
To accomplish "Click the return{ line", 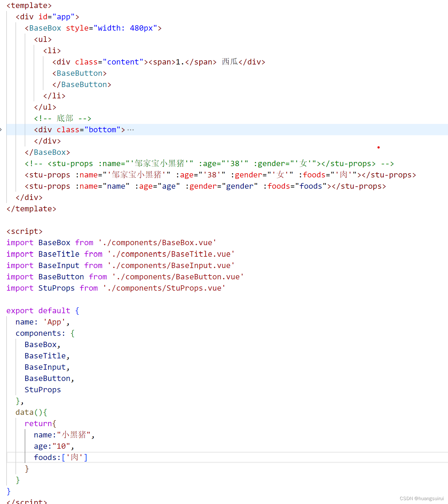I will [x=40, y=424].
